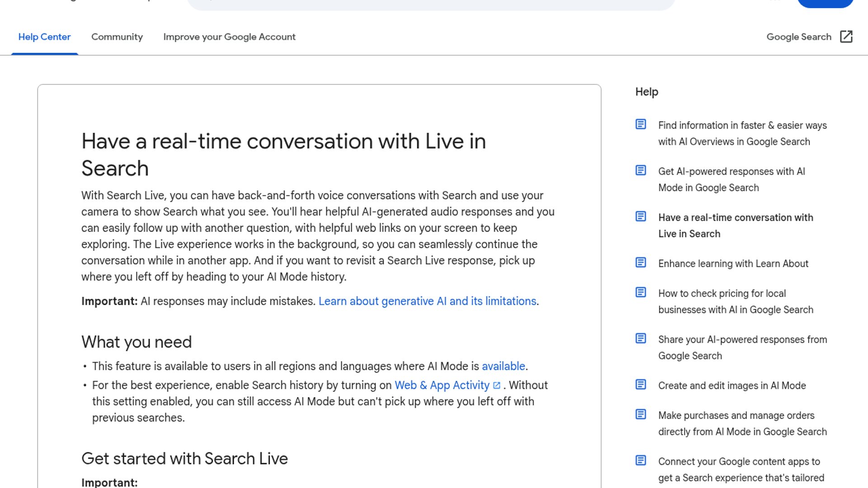Viewport: 868px width, 488px height.
Task: Open 'Enhance learning with Learn About' article
Action: coord(733,264)
